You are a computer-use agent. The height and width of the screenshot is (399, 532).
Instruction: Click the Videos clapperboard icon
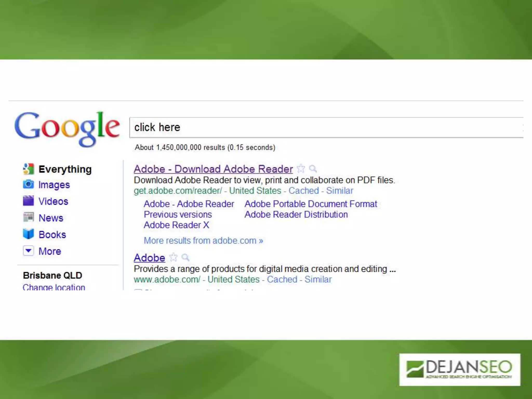28,201
